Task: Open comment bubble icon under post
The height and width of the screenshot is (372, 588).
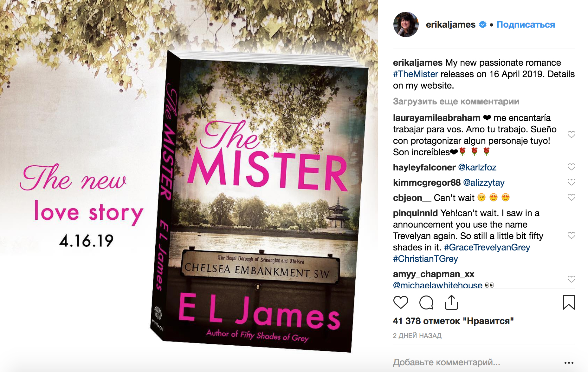Action: [426, 302]
